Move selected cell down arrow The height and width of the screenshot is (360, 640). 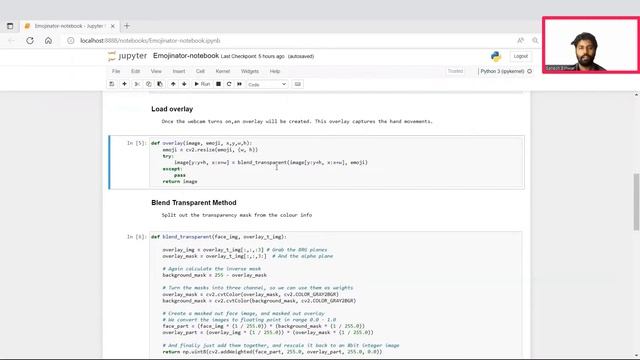click(x=184, y=84)
